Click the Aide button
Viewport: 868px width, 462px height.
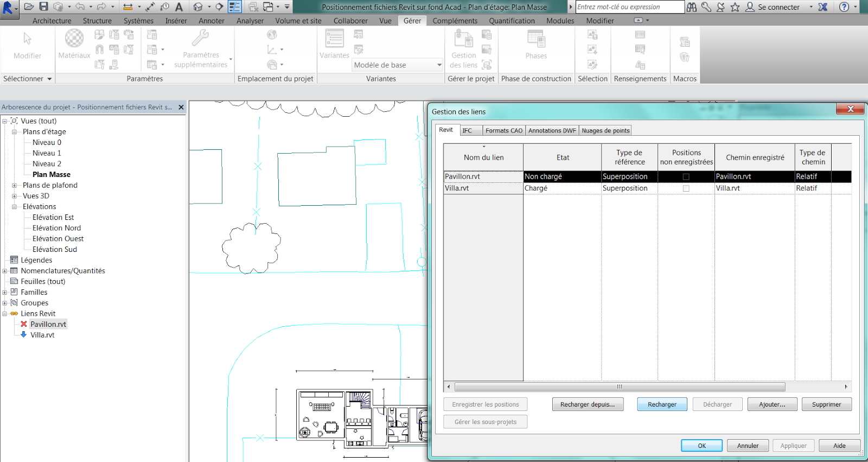coord(839,446)
